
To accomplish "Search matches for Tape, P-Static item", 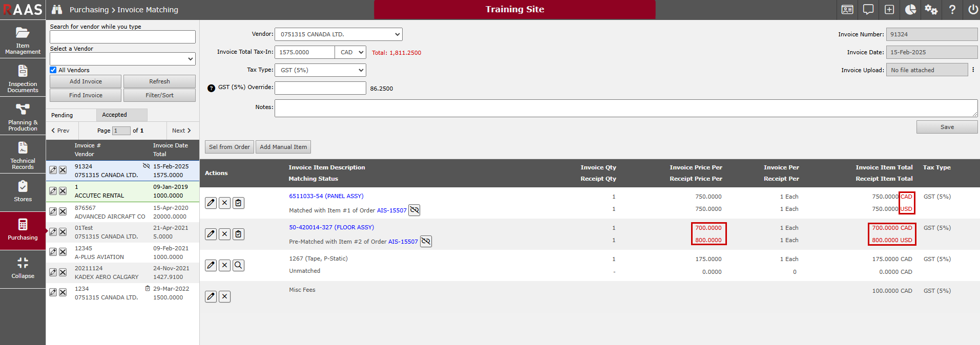I will [238, 266].
